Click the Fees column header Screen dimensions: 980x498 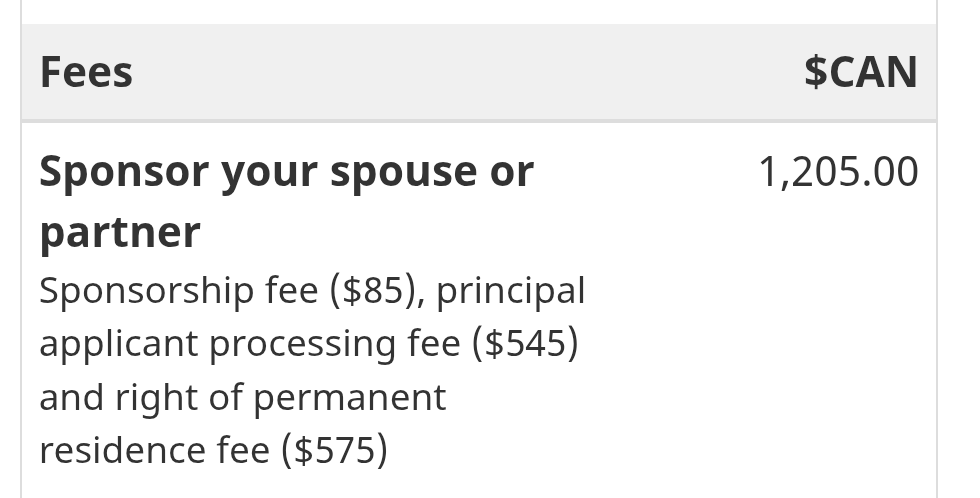(86, 73)
